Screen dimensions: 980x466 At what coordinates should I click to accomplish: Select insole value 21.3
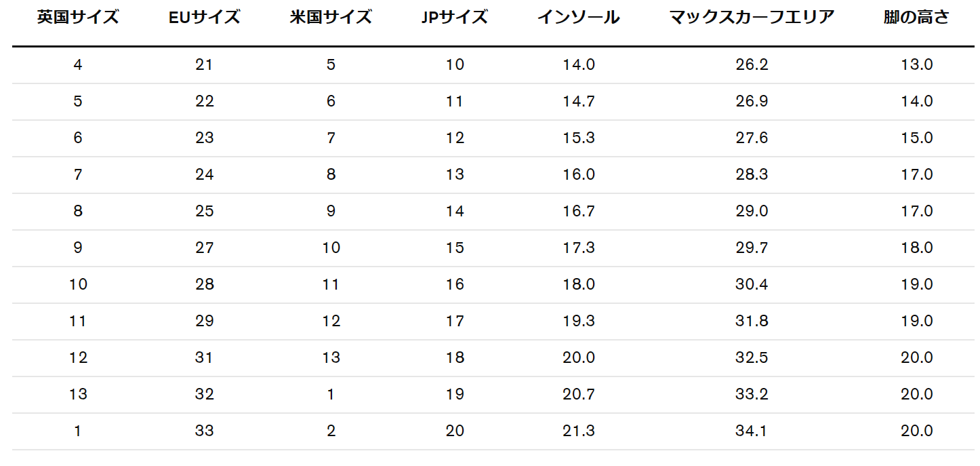tap(578, 431)
